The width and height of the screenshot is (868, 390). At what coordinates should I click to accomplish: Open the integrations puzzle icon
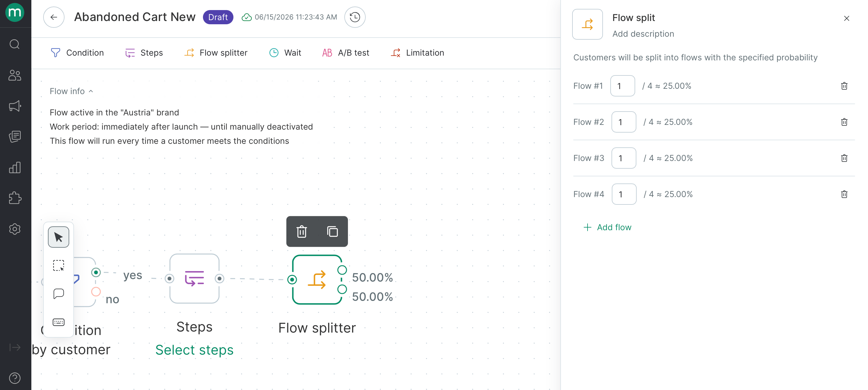pos(14,198)
